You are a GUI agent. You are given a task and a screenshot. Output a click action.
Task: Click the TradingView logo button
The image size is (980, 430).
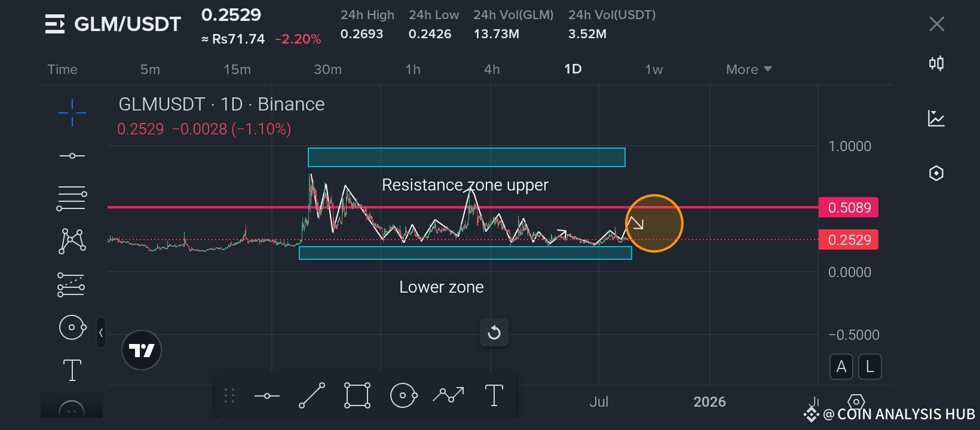coord(142,350)
